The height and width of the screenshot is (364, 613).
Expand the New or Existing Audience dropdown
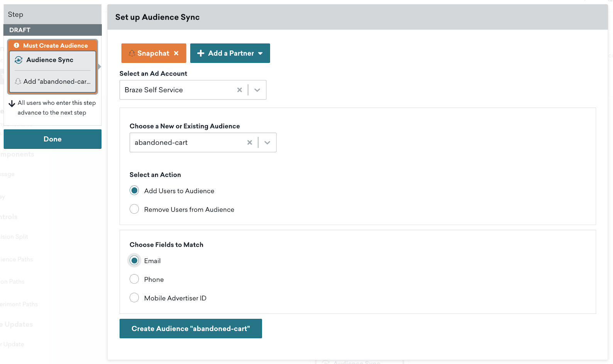click(x=267, y=143)
